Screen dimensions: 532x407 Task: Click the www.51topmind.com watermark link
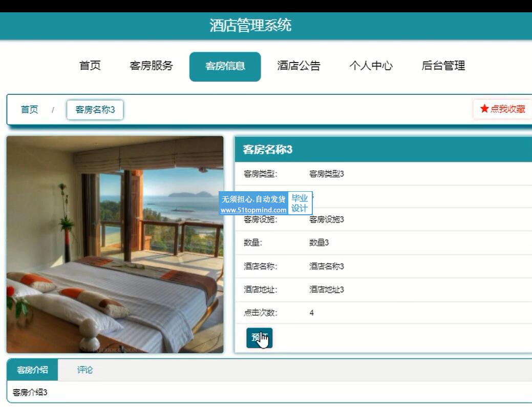(253, 210)
